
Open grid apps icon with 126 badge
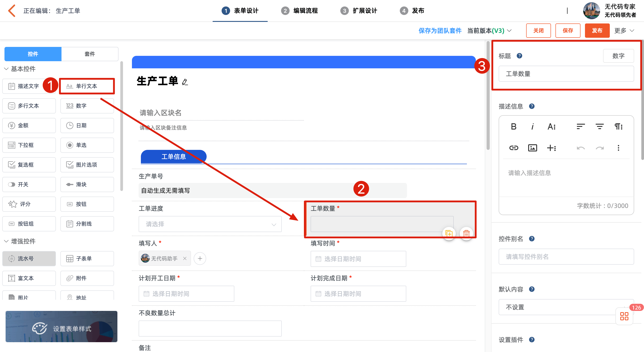pos(624,316)
